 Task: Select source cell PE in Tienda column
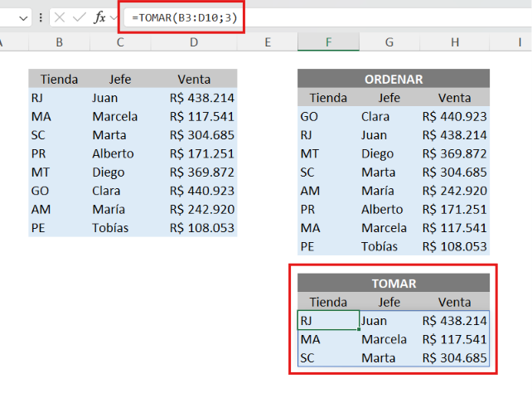[x=60, y=227]
